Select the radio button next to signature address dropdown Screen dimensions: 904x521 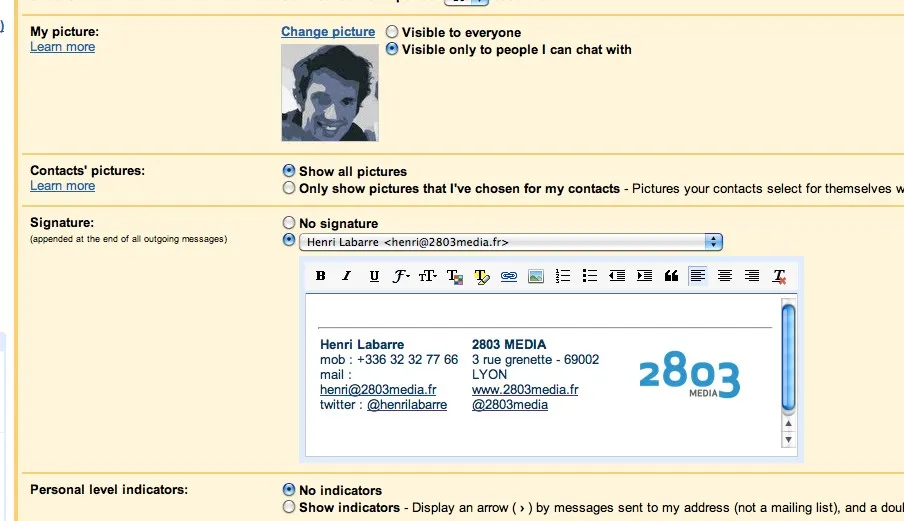click(289, 240)
